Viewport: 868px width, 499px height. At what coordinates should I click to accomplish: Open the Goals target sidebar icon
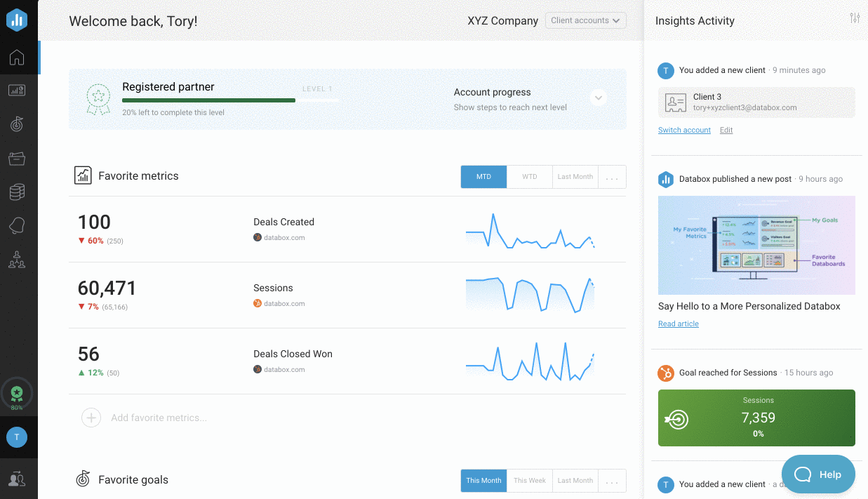pos(17,124)
